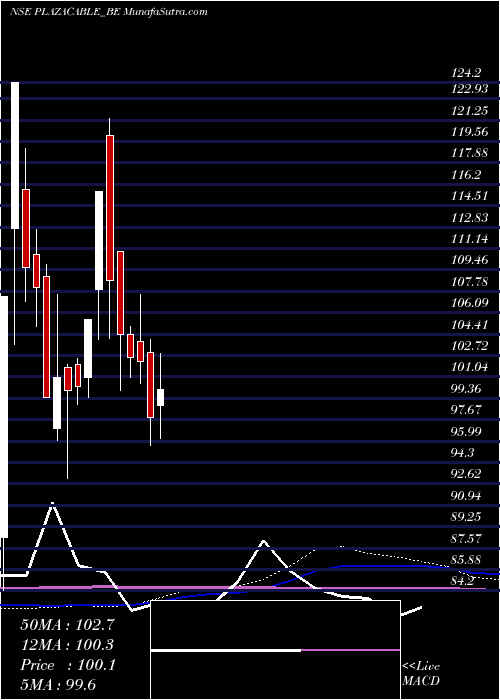Click the 107.78 price axis label

[x=469, y=281]
